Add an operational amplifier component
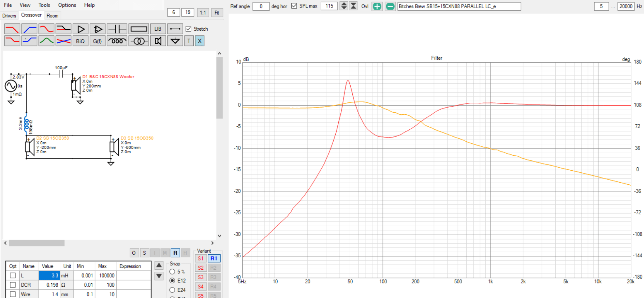Screen dimensions: 644x298 click(x=98, y=29)
